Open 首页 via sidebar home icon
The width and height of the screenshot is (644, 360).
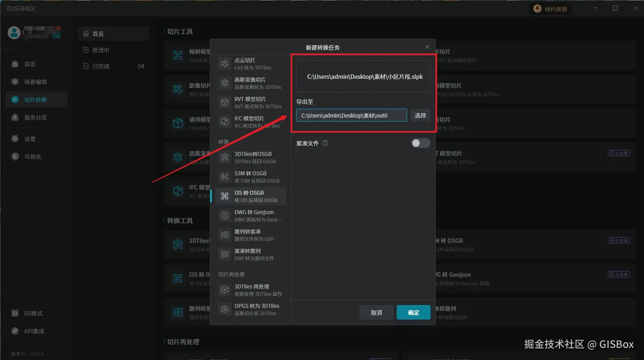[x=15, y=64]
